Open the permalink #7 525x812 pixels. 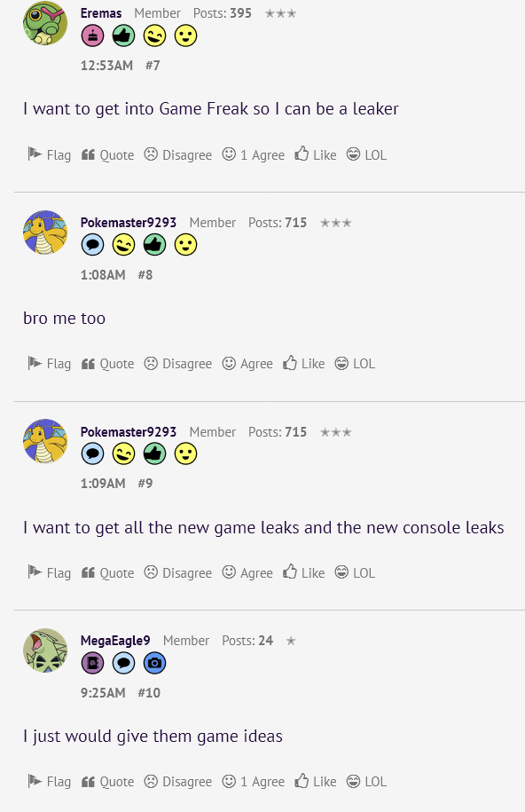point(153,66)
